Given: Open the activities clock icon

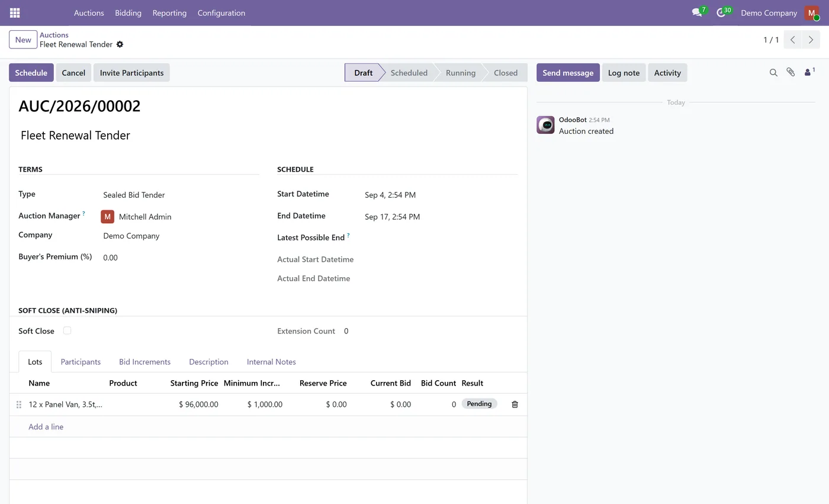Looking at the screenshot, I should 721,12.
